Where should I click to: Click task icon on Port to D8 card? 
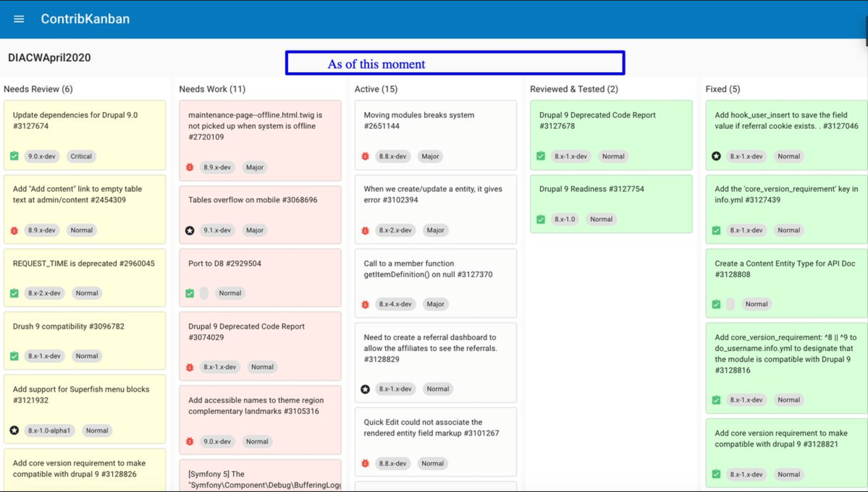190,293
